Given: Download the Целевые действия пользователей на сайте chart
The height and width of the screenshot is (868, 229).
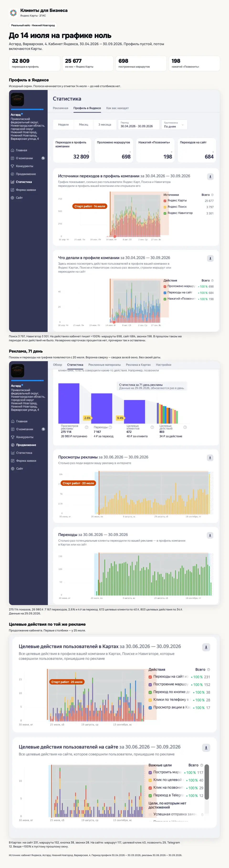Looking at the screenshot, I should pos(206,748).
